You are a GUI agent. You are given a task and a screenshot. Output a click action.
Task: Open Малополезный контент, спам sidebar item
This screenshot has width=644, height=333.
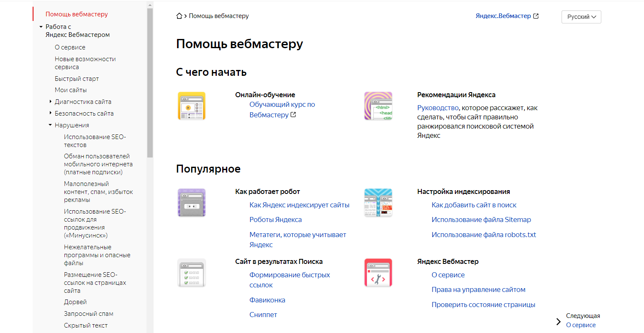(98, 192)
